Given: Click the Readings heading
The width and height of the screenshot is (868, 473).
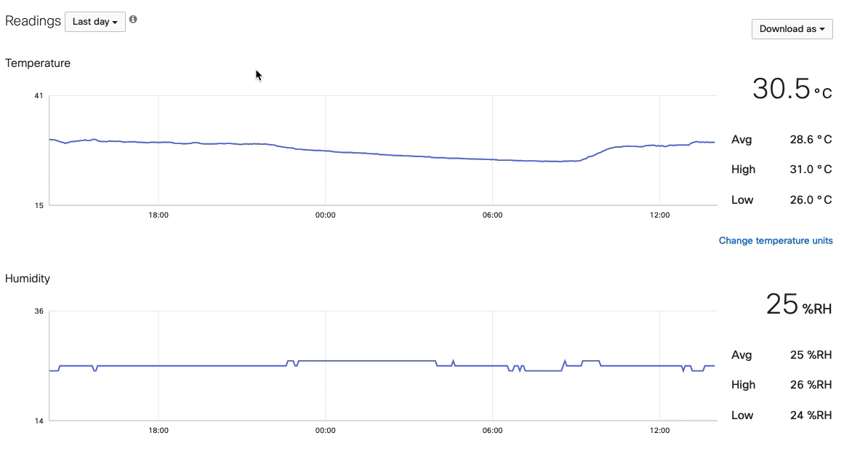Looking at the screenshot, I should pos(33,21).
